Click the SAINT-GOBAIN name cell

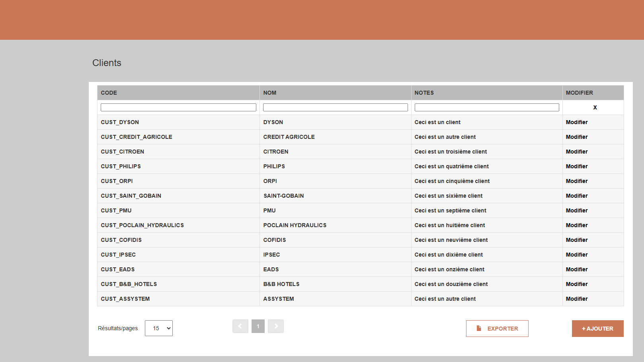tap(336, 196)
